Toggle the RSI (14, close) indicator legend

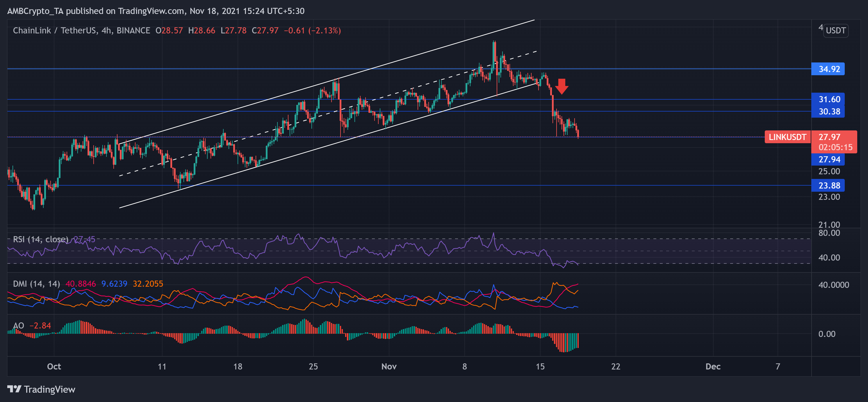pos(40,239)
